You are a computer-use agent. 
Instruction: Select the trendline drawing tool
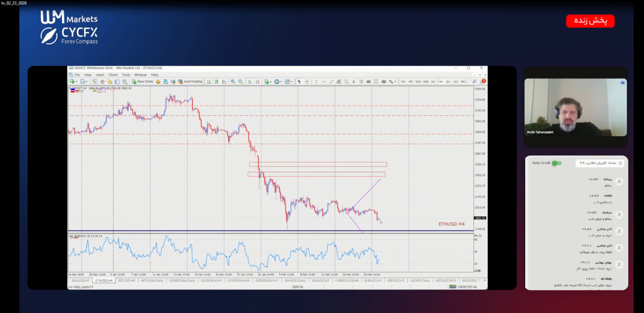331,82
